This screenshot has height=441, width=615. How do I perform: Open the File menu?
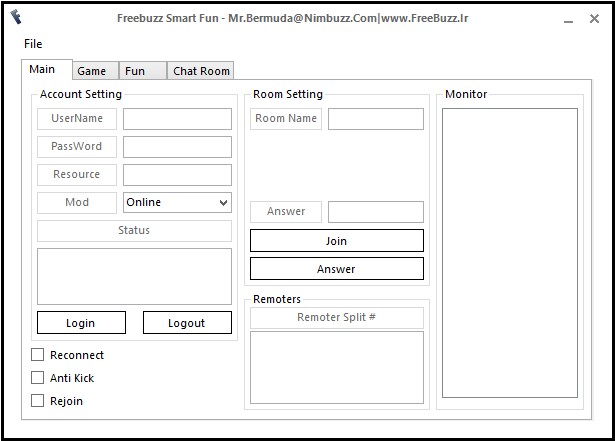click(33, 44)
